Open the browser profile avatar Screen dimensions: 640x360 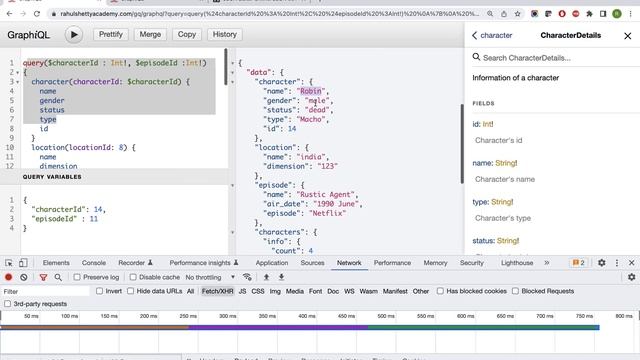coord(617,14)
